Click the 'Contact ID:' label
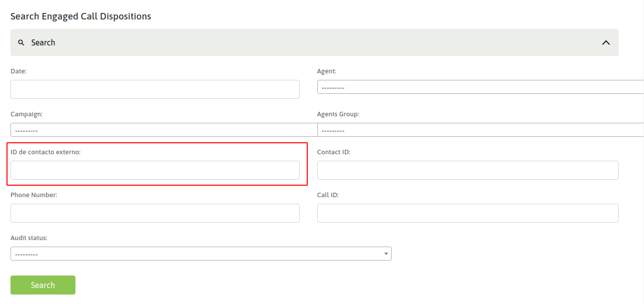This screenshot has width=644, height=304. 334,152
